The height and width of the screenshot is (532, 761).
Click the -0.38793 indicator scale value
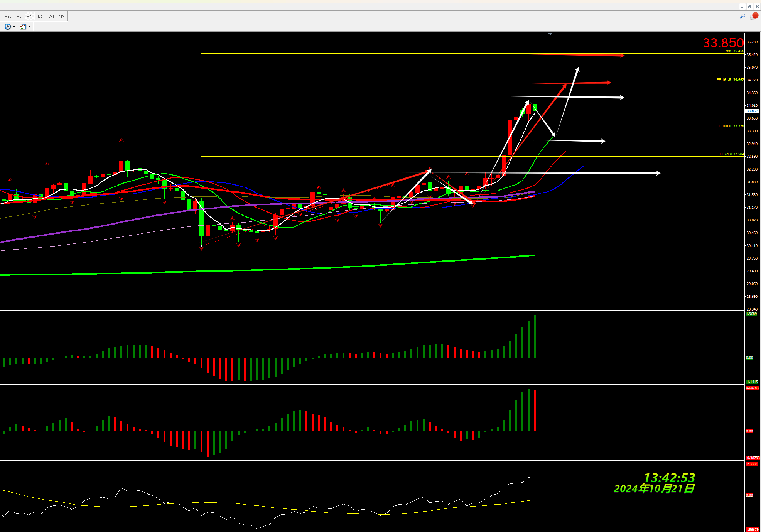click(753, 458)
